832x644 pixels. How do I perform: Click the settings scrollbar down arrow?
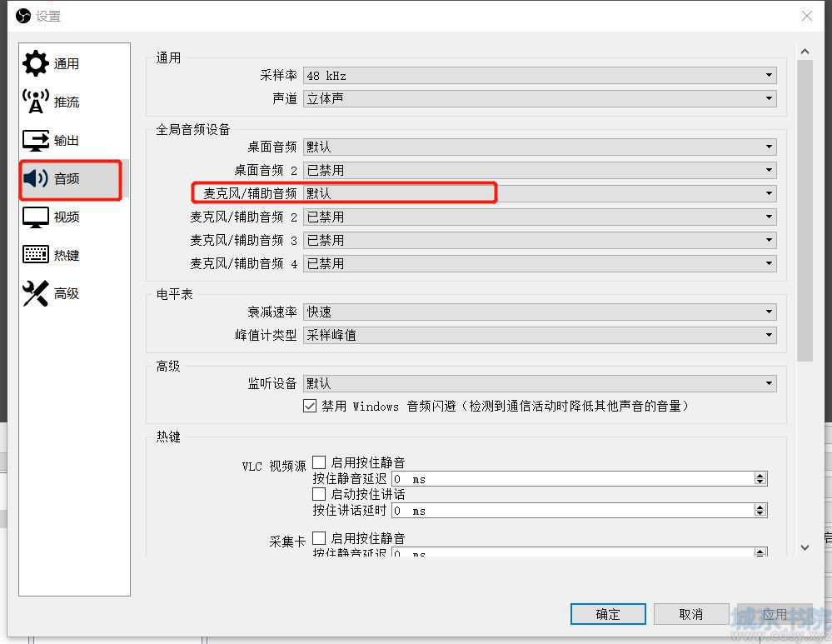[x=805, y=547]
